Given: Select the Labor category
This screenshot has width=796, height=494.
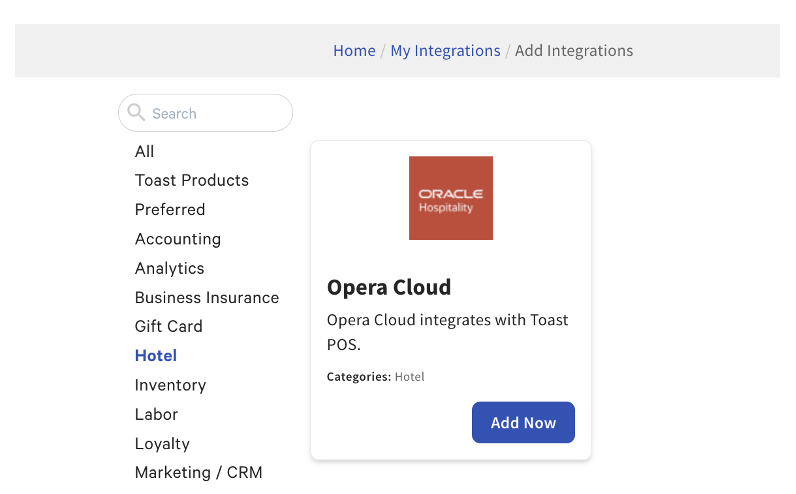Looking at the screenshot, I should [157, 414].
